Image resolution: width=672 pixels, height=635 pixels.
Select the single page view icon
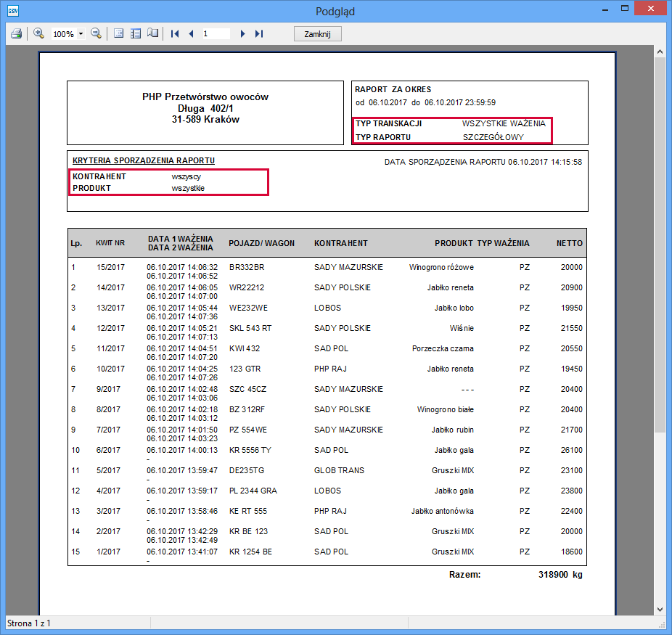click(x=119, y=34)
